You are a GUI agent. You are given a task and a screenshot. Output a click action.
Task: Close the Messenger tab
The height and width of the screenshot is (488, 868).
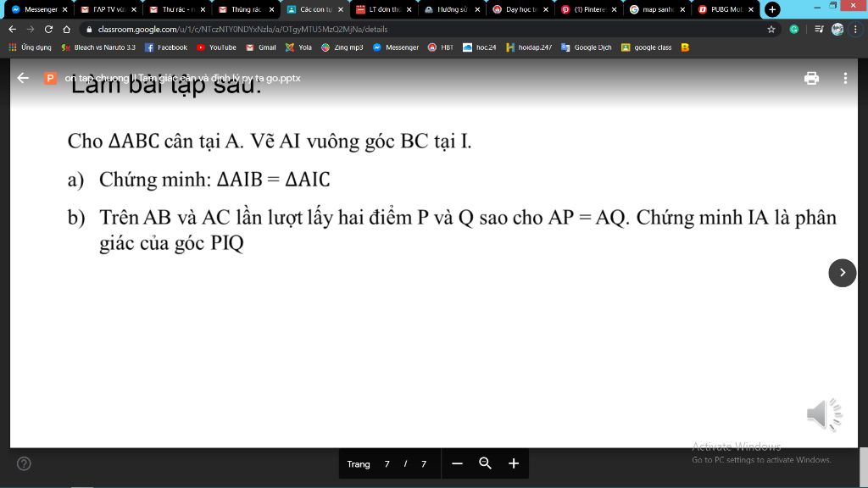tap(64, 9)
